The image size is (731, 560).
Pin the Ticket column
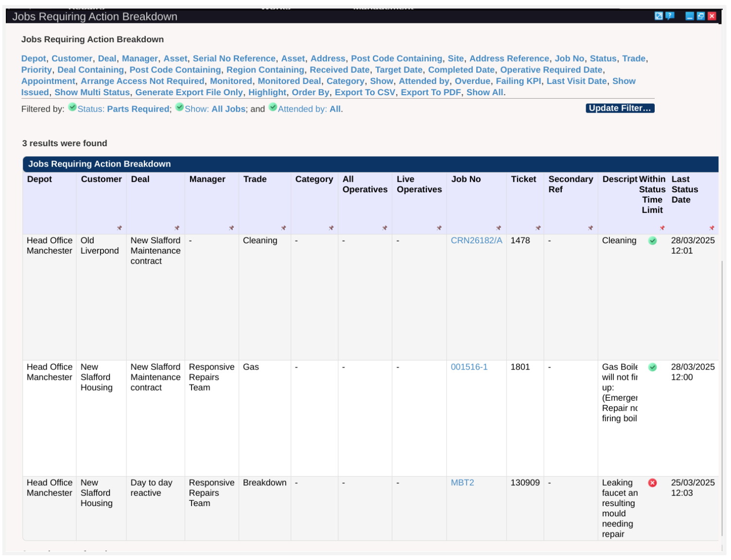coord(538,228)
